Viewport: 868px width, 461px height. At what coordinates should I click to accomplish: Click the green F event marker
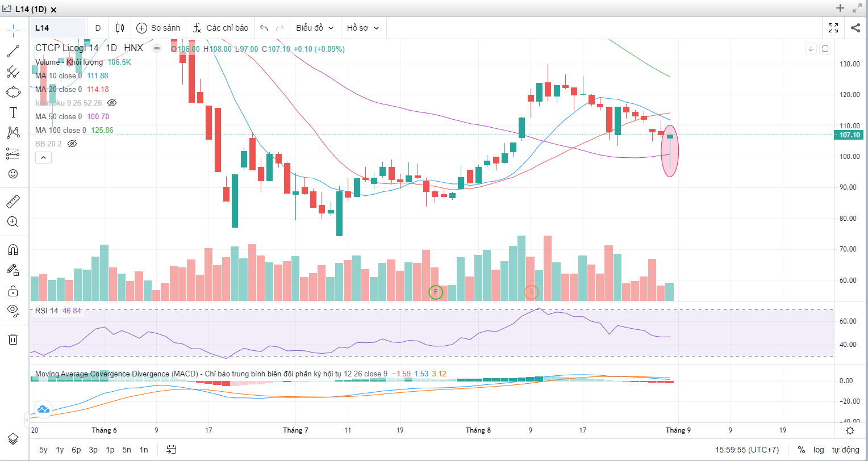(x=435, y=292)
